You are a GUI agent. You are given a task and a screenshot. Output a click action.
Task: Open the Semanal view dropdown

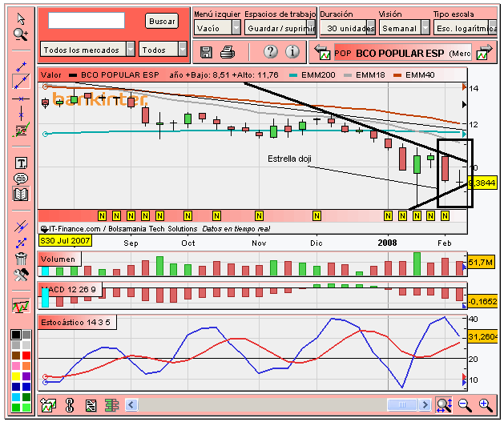point(405,28)
